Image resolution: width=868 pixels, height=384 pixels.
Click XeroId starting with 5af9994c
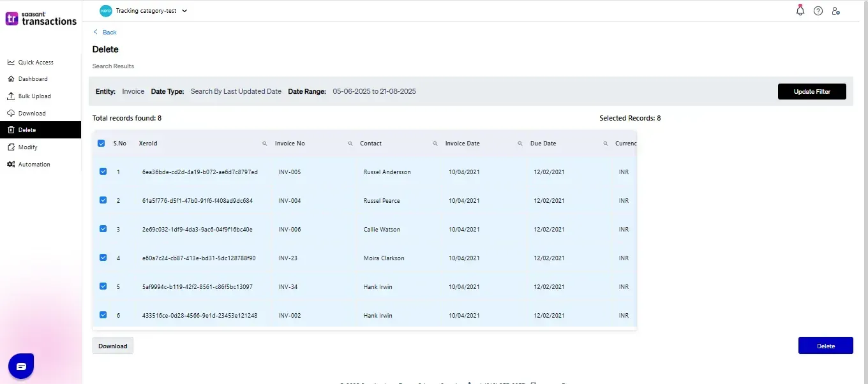tap(197, 287)
